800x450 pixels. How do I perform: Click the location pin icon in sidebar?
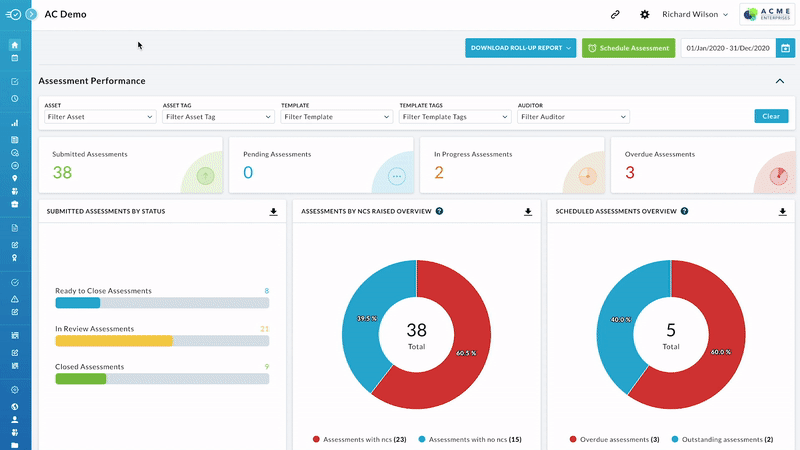pyautogui.click(x=15, y=178)
